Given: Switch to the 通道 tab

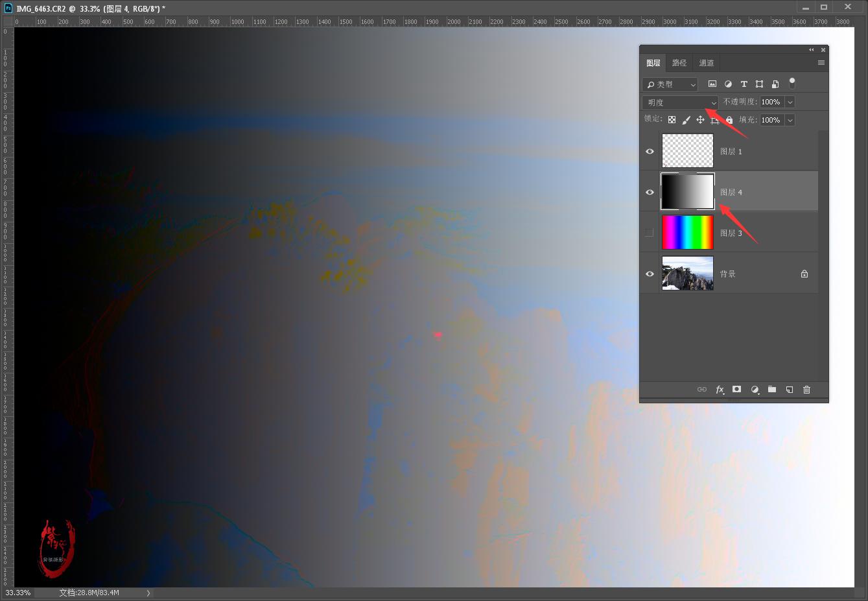Looking at the screenshot, I should click(706, 63).
